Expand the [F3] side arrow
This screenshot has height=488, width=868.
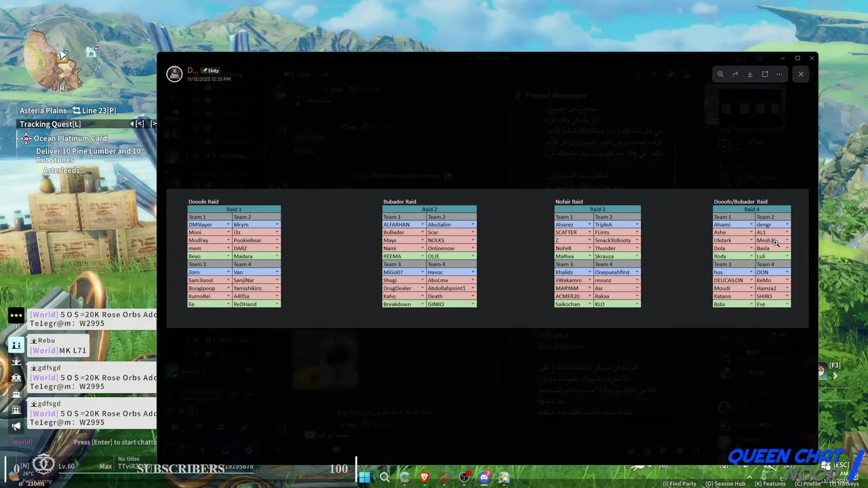click(835, 375)
